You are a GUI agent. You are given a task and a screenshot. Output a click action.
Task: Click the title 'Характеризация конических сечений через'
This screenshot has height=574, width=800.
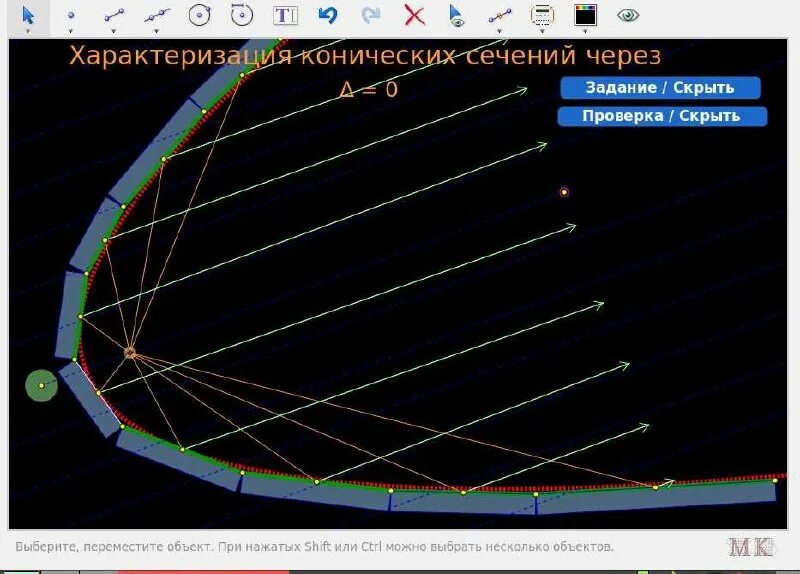point(365,55)
